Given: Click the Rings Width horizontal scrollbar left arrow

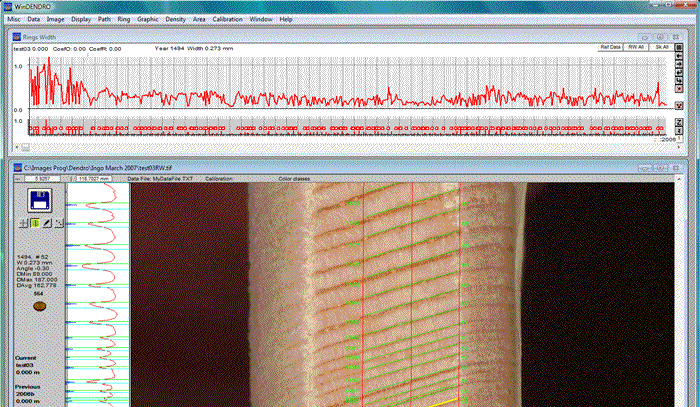Looking at the screenshot, I should [x=17, y=146].
